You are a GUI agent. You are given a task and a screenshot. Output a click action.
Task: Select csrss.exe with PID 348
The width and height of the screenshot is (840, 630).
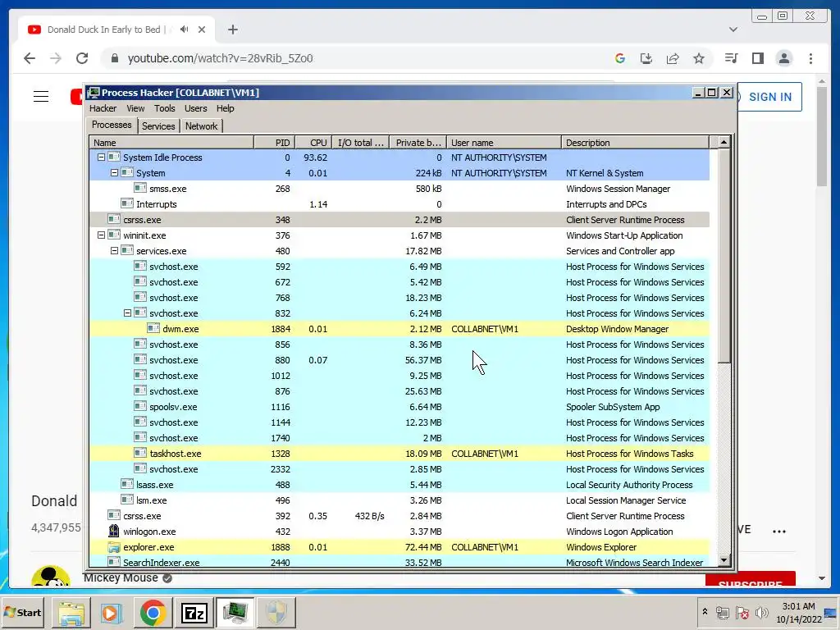coord(399,220)
